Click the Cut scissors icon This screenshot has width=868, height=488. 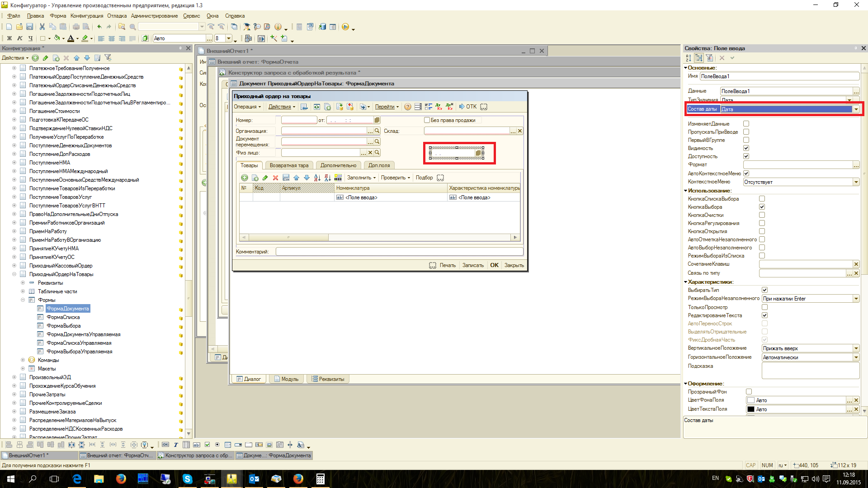(42, 27)
